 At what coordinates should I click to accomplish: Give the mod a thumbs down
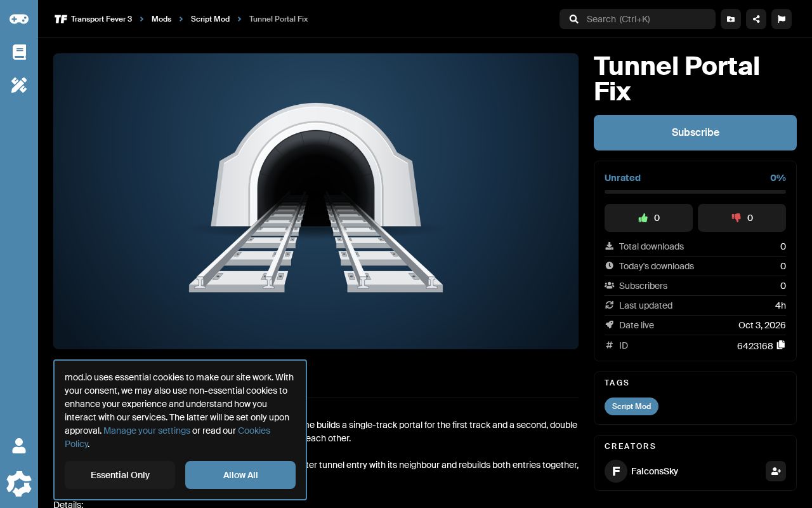(742, 218)
